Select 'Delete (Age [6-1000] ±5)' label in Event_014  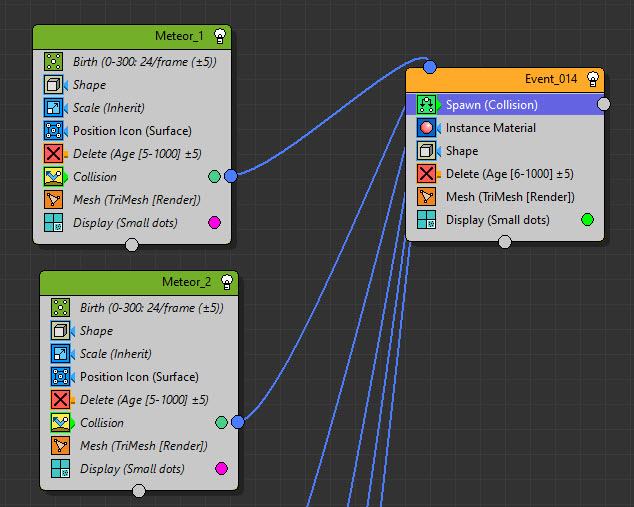(509, 174)
